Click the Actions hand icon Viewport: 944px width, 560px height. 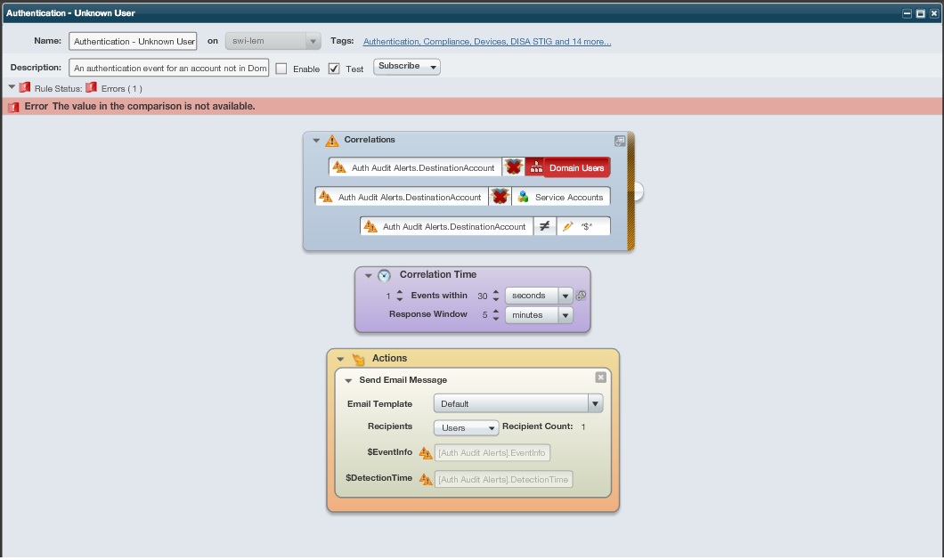coord(358,359)
